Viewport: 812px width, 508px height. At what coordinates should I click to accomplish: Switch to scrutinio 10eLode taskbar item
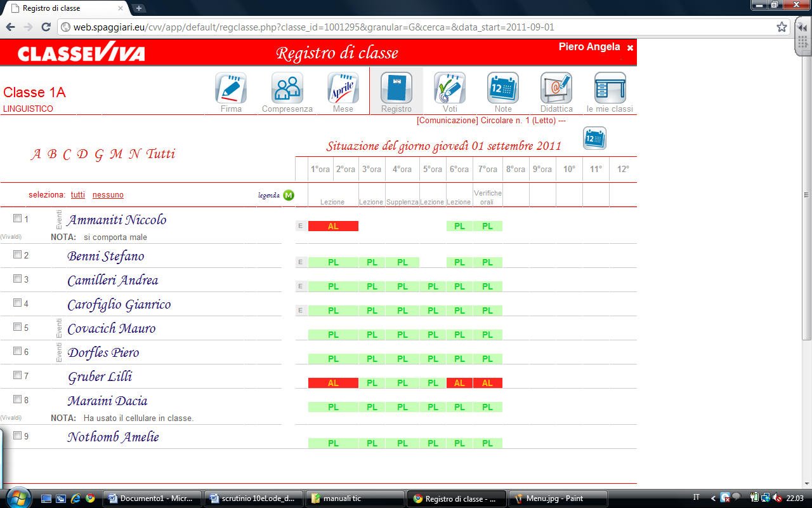tap(253, 498)
